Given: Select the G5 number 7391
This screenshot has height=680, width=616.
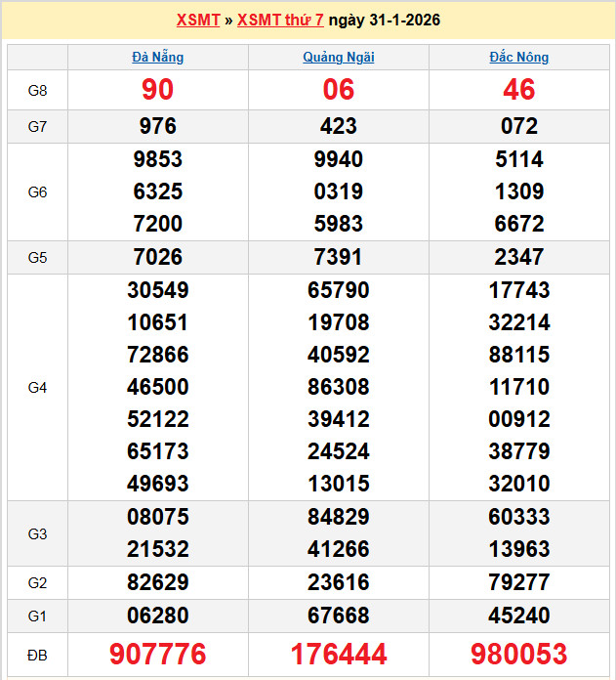Looking at the screenshot, I should tap(339, 257).
